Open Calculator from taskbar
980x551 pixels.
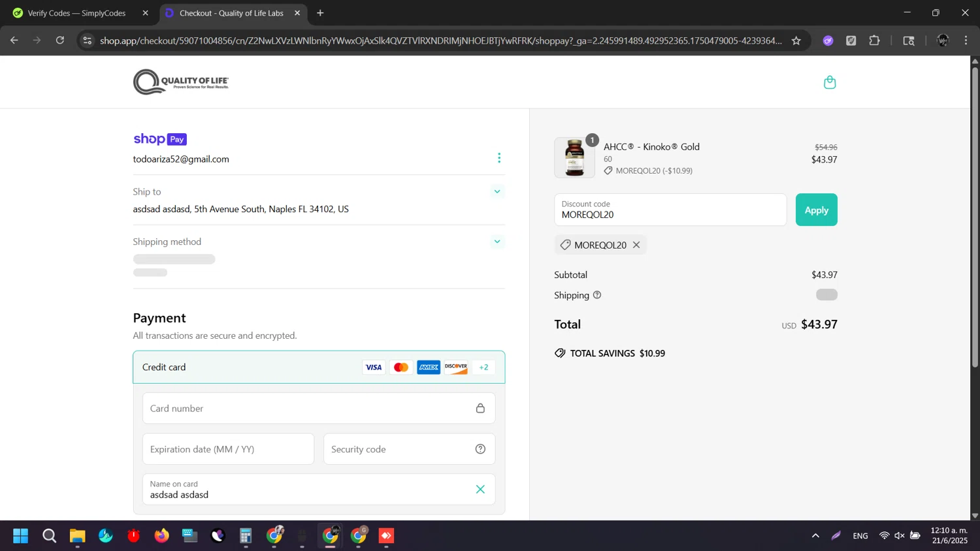point(246,536)
